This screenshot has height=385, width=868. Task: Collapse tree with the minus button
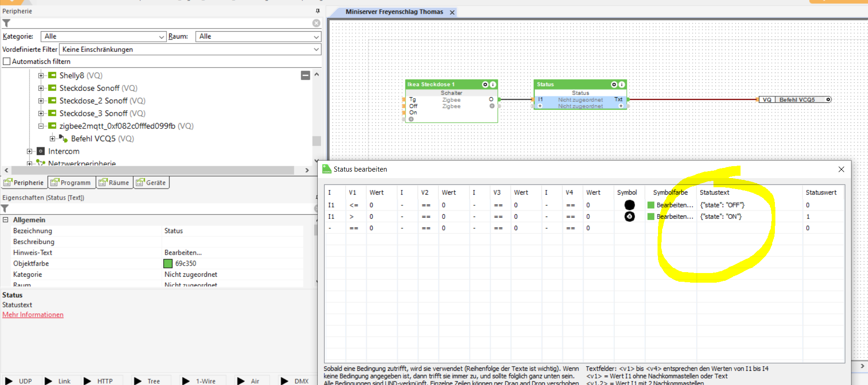pyautogui.click(x=305, y=75)
